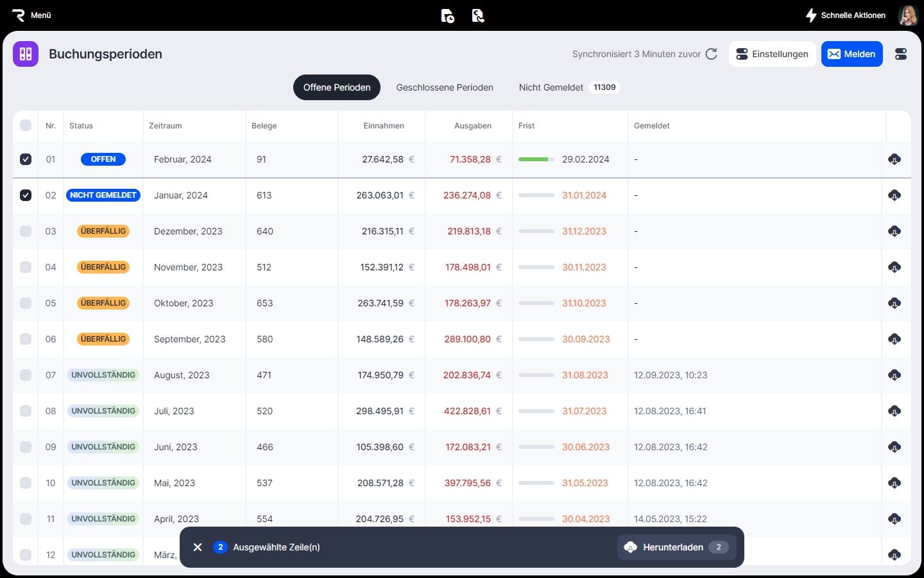Image resolution: width=924 pixels, height=578 pixels.
Task: Open the Menü in the top bar
Action: pyautogui.click(x=32, y=15)
